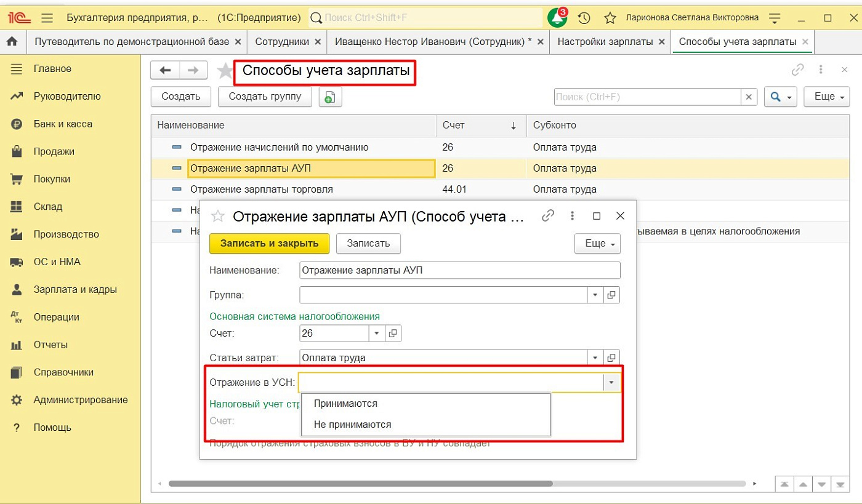Screen dimensions: 862x504
Task: Choose Не принимаются from the list
Action: point(352,425)
